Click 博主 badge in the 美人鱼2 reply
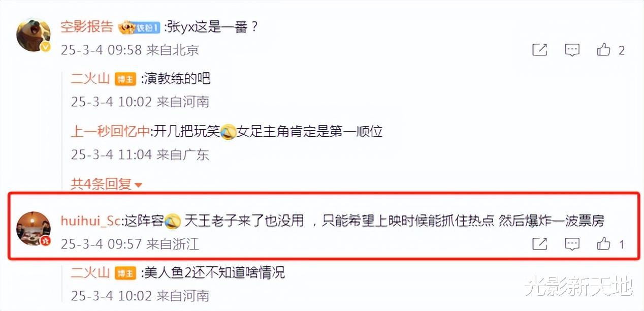 tap(125, 273)
